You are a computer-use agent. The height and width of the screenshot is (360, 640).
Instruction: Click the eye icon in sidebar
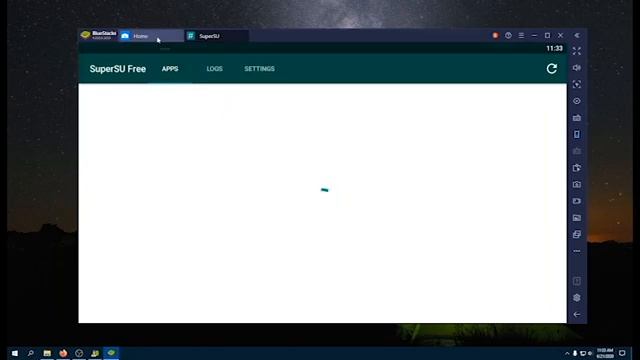coord(577,101)
